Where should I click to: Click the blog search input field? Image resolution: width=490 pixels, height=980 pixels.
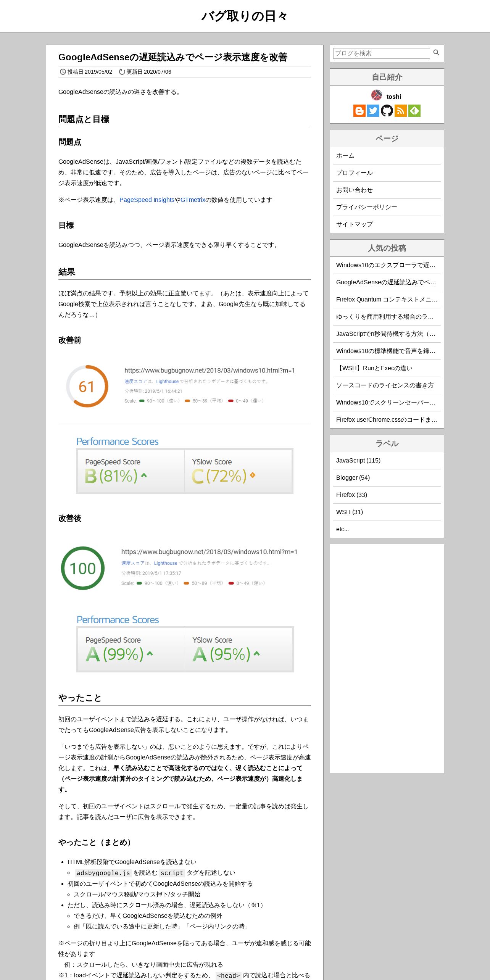tap(381, 53)
